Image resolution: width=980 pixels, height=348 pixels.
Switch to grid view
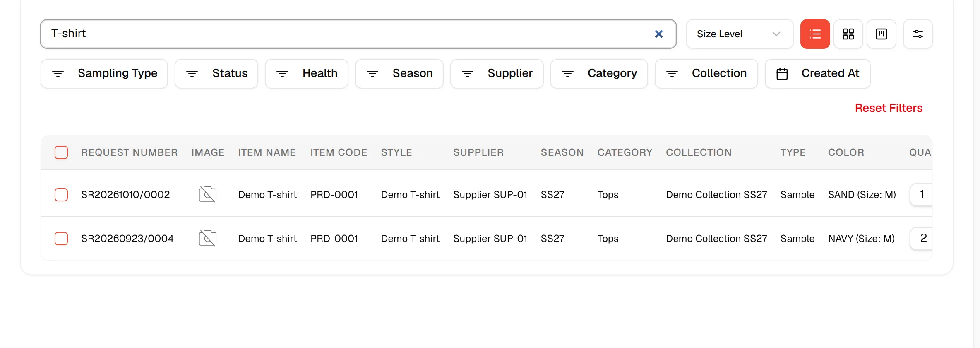[848, 34]
